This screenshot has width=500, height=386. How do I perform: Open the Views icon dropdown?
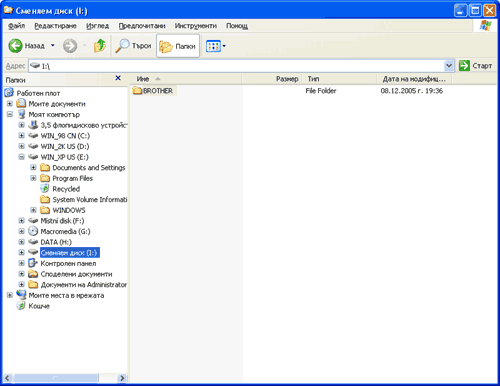[x=216, y=46]
